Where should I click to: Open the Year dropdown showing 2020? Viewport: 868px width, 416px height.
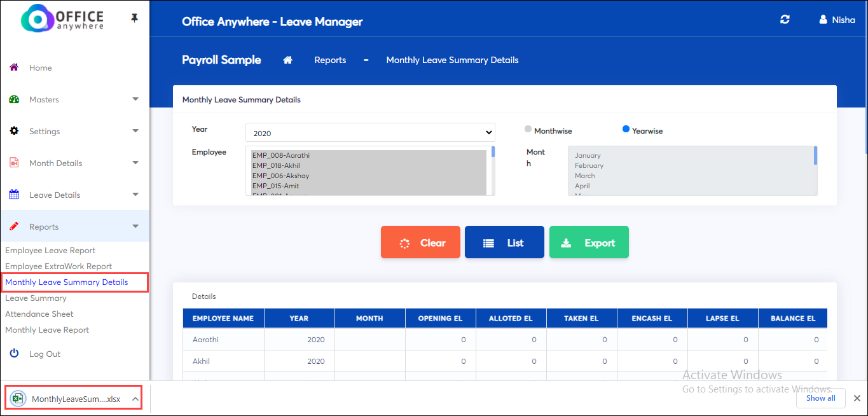coord(370,133)
